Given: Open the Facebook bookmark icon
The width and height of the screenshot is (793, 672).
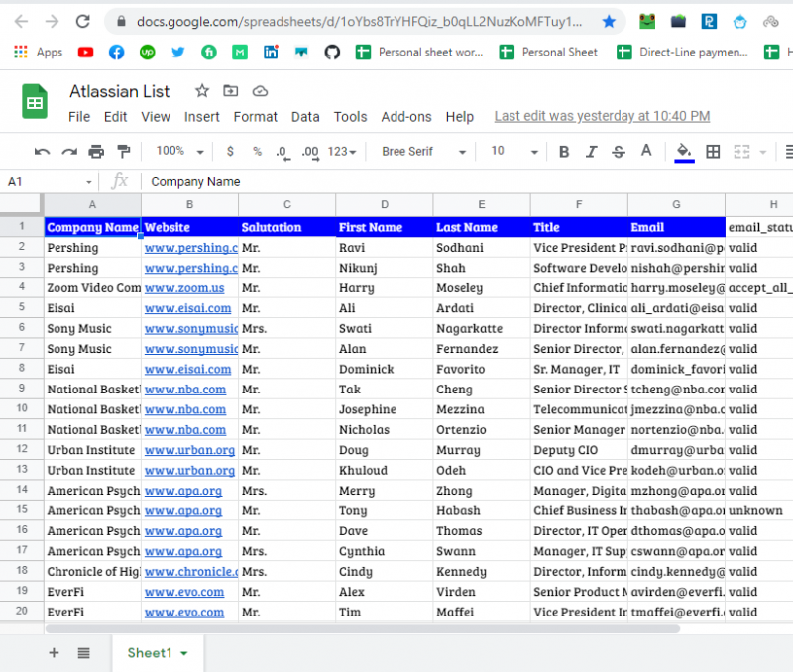Looking at the screenshot, I should 116,53.
